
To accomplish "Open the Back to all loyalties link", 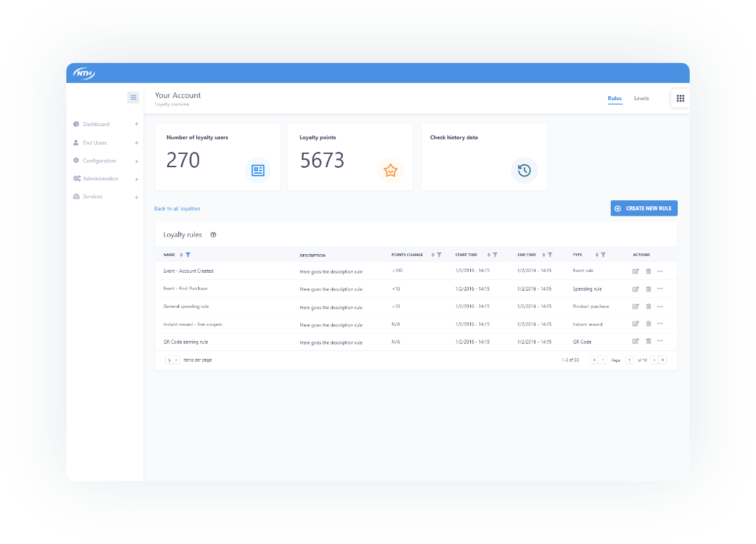I will [x=176, y=208].
